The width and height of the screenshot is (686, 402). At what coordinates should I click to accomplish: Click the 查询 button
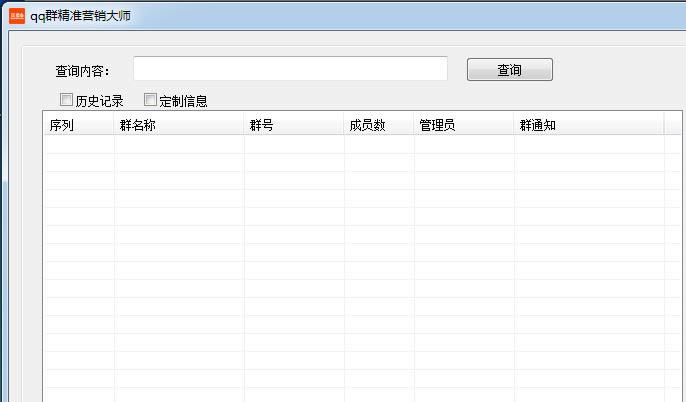point(510,70)
